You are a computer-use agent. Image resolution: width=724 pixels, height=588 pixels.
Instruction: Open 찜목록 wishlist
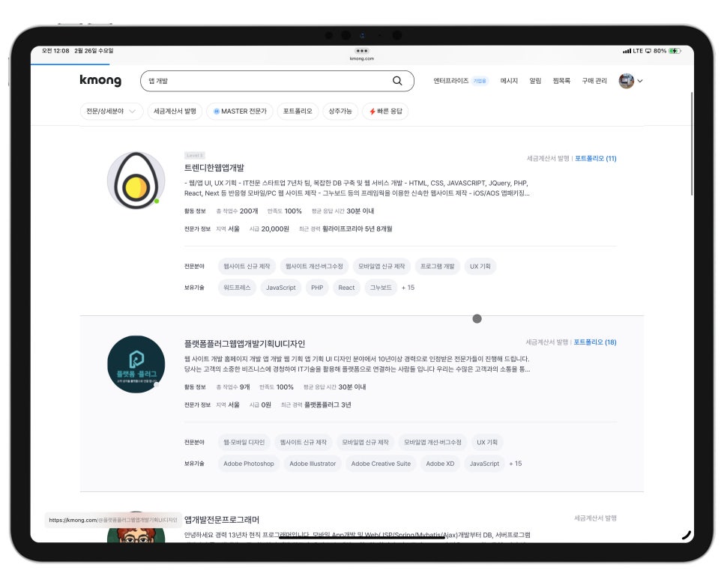pyautogui.click(x=561, y=81)
